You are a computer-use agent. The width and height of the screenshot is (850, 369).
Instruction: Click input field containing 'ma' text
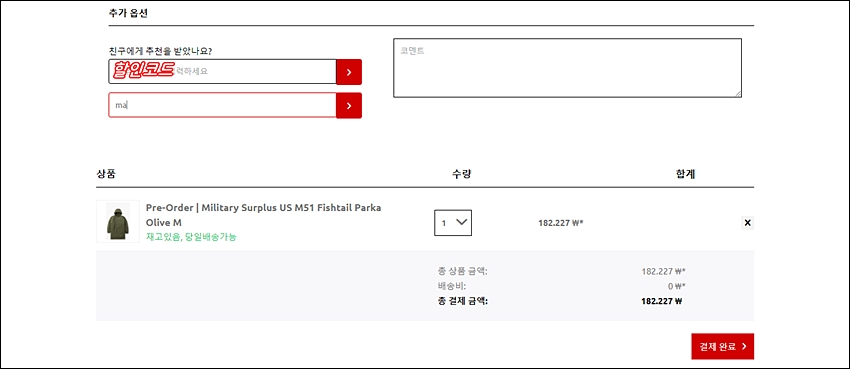point(222,105)
